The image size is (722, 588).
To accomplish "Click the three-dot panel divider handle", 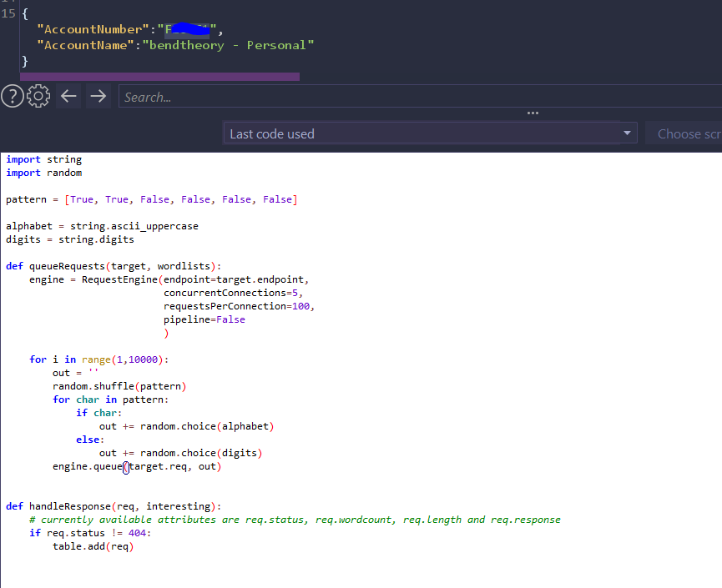I will coord(533,113).
